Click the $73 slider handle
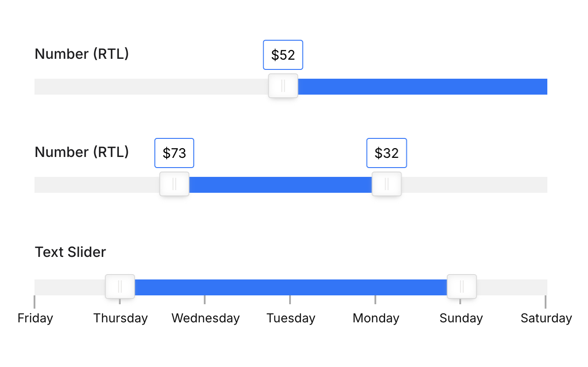Screen dimensions: 588x367 174,184
